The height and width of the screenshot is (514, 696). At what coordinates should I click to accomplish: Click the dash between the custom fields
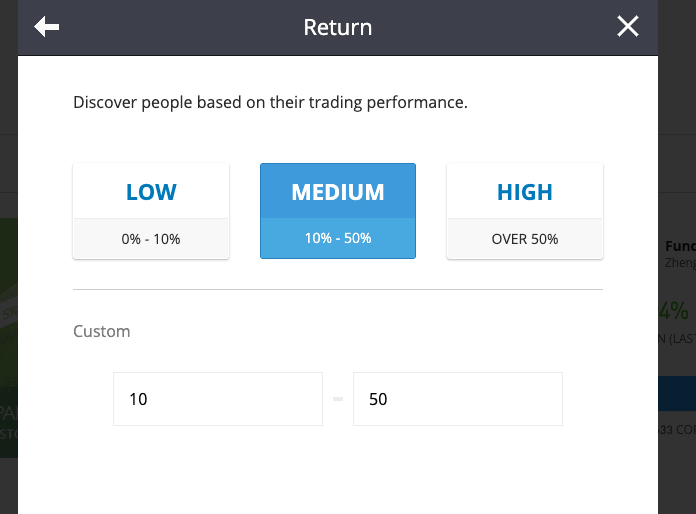338,399
